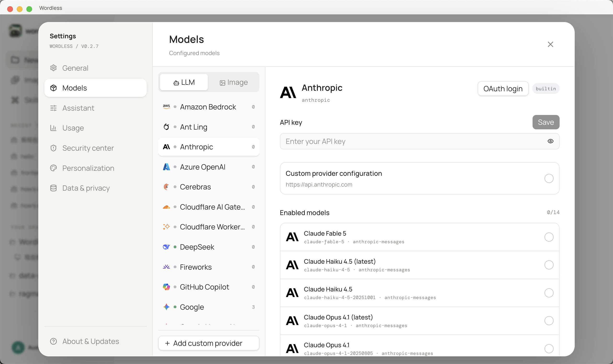Screen dimensions: 613x364
Task: Click the 0/14 enabled models count
Action: (553, 212)
